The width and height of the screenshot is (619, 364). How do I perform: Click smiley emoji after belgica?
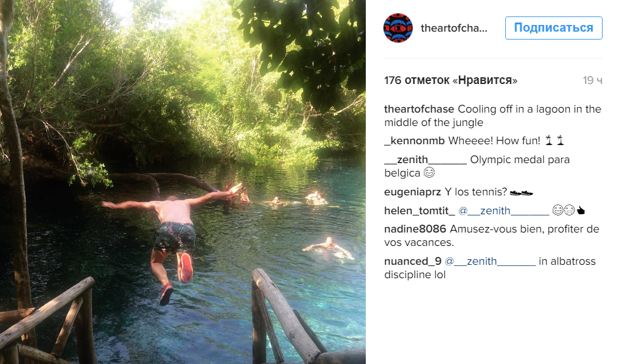(429, 172)
